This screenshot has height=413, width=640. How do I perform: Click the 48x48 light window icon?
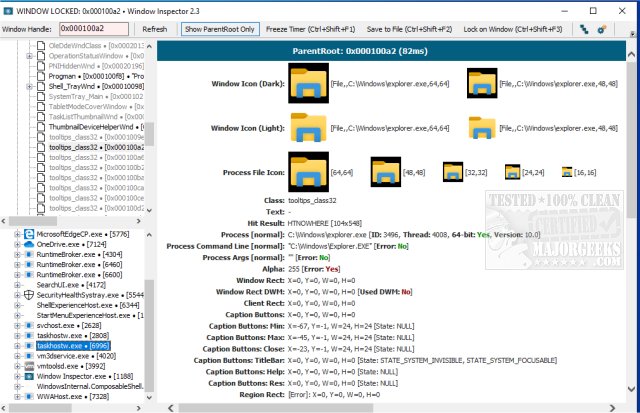485,128
